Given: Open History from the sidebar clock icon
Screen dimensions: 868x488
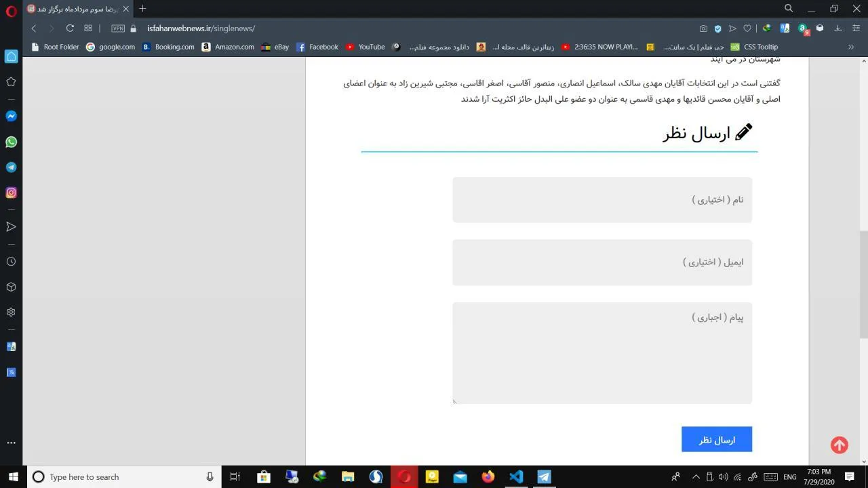Looking at the screenshot, I should (11, 262).
